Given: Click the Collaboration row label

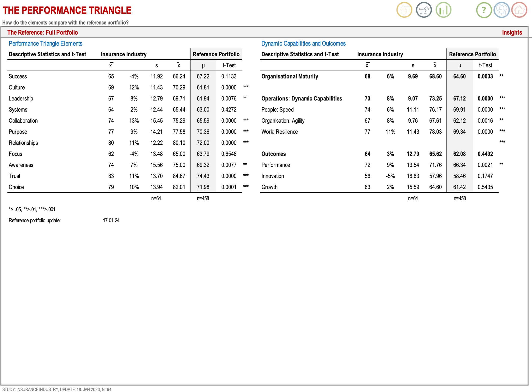Looking at the screenshot, I should 23,121.
